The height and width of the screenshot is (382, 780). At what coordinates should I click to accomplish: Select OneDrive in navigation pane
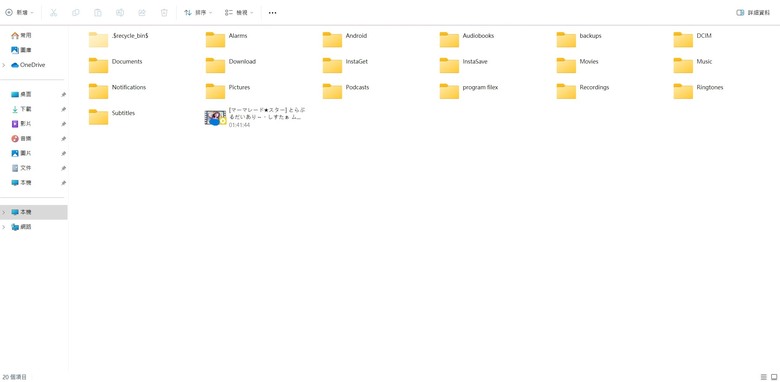28,65
